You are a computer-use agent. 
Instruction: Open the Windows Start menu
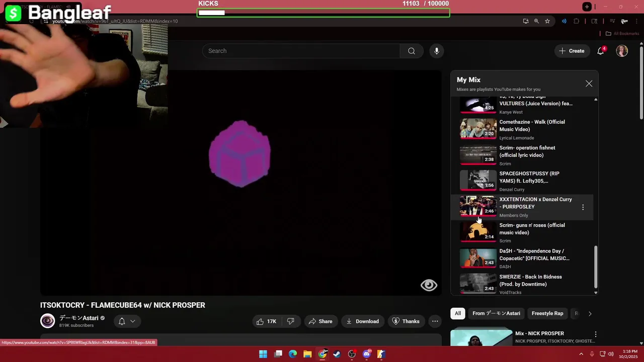coord(263,354)
